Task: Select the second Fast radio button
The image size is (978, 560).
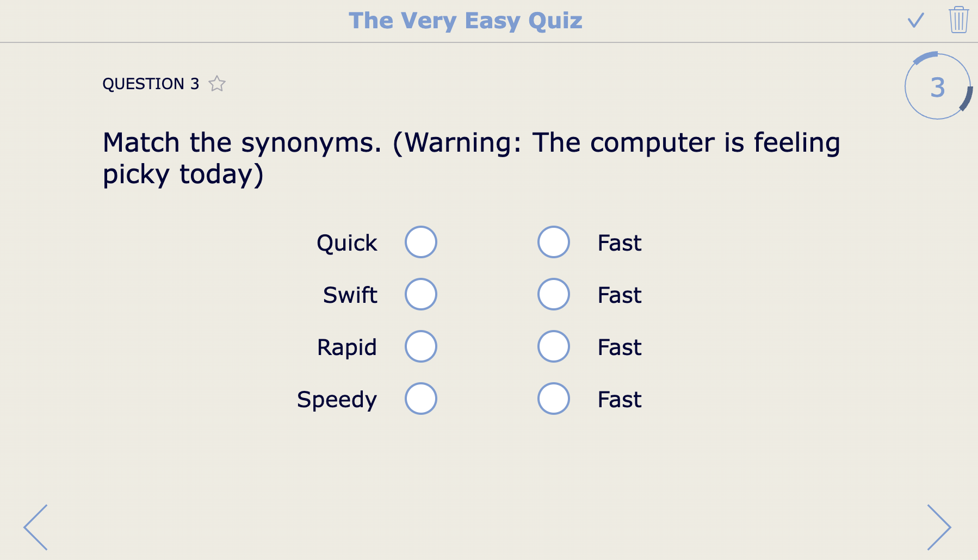Action: pyautogui.click(x=553, y=294)
